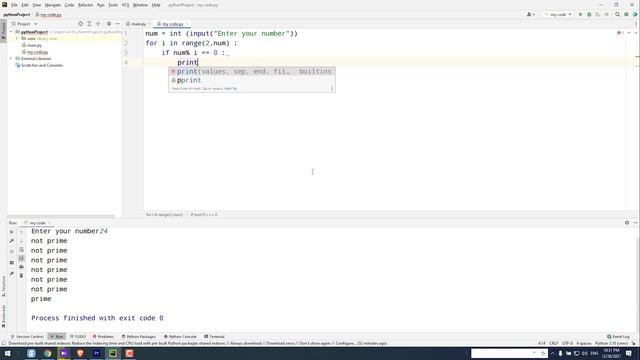Open the Project view selector dropdown
The width and height of the screenshot is (640, 360).
tap(24, 24)
